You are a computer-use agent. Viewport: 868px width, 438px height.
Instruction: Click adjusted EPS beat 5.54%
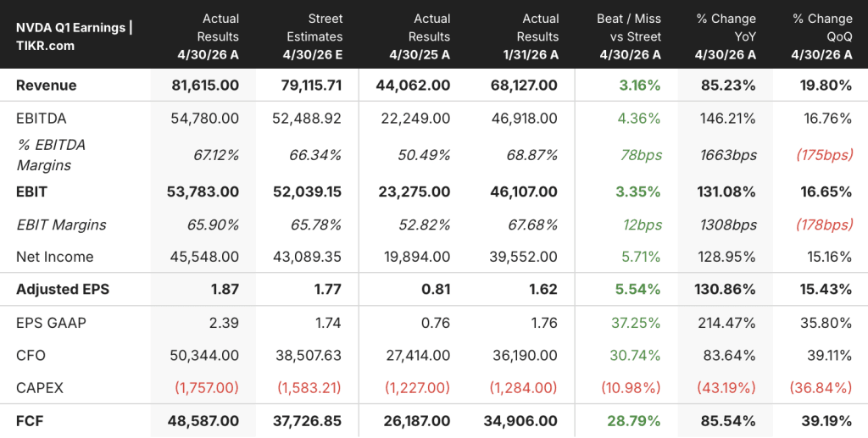[x=640, y=289]
